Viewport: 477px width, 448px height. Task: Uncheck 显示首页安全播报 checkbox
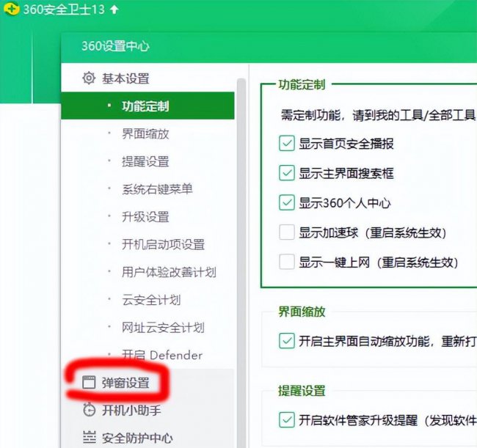tap(286, 143)
